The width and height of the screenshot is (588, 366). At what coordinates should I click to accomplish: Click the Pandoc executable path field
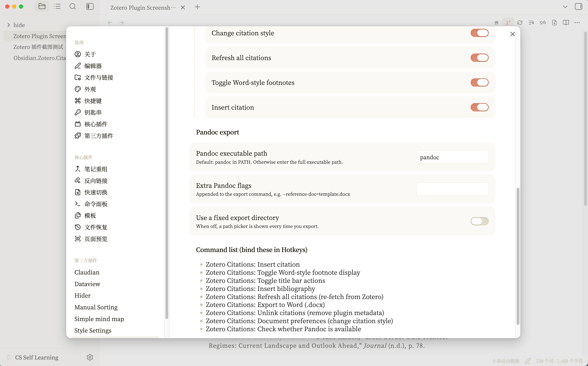pos(452,157)
